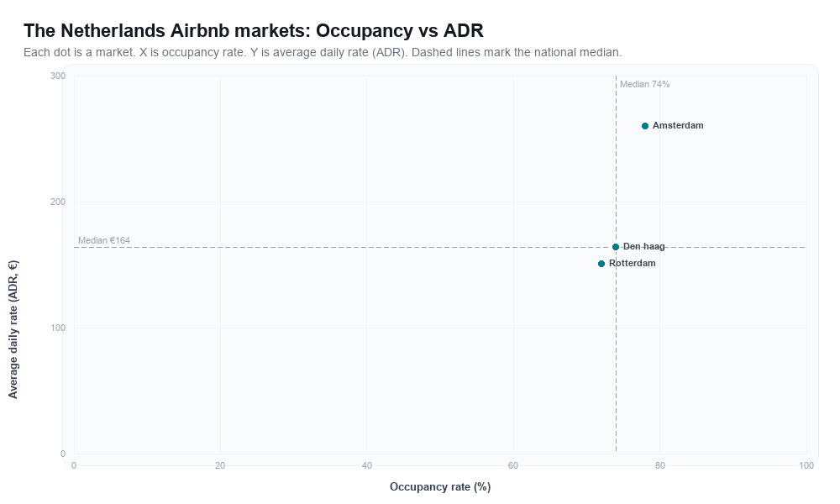Click the 100 tick on the Y axis
Viewport: 840px width, 504px height.
58,328
